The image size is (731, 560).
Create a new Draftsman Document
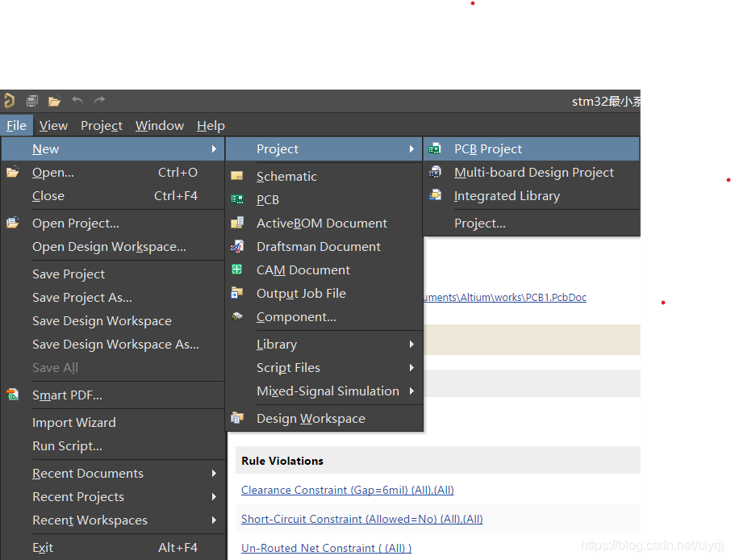pyautogui.click(x=318, y=247)
